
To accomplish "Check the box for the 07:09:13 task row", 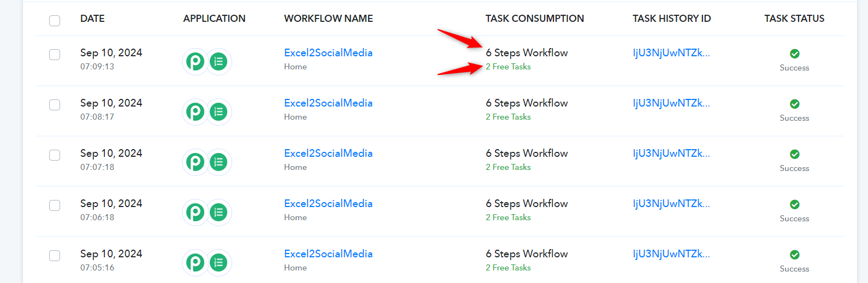I will click(x=55, y=55).
